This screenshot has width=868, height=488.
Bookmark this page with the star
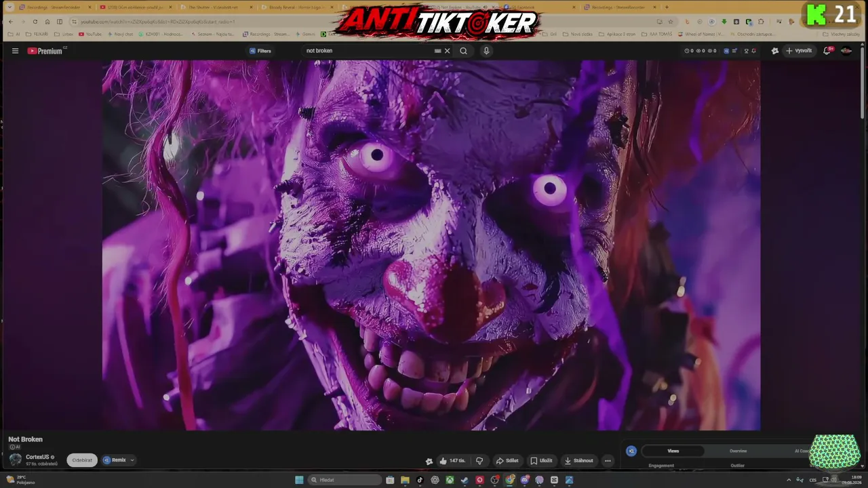[x=671, y=22]
